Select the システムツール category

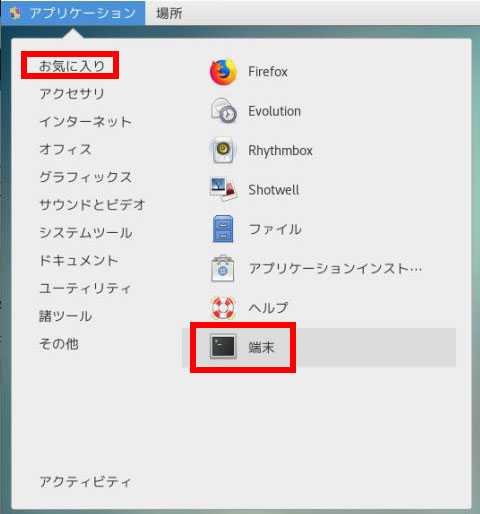tap(86, 233)
